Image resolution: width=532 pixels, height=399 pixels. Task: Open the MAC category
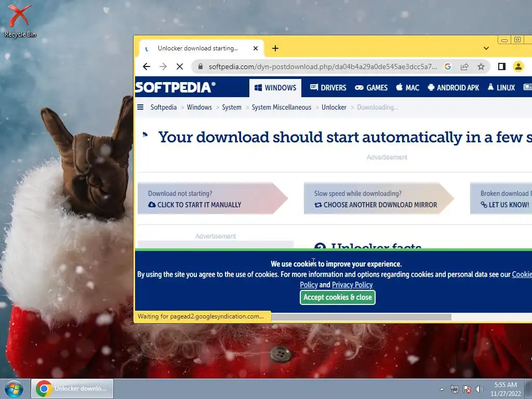pos(407,88)
